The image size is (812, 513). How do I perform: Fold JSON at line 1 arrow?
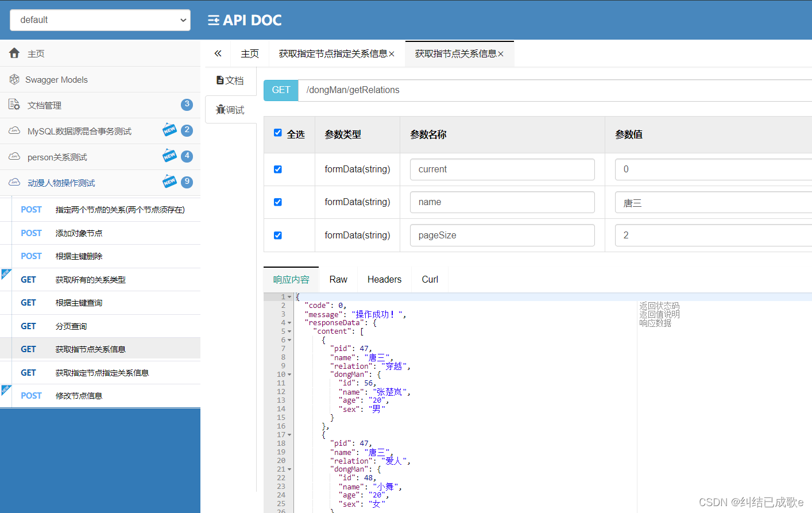289,297
